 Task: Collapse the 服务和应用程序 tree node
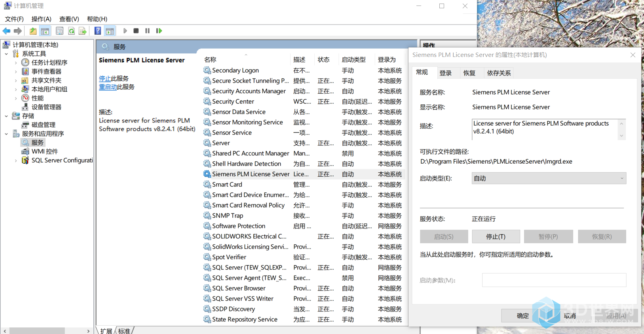point(6,134)
